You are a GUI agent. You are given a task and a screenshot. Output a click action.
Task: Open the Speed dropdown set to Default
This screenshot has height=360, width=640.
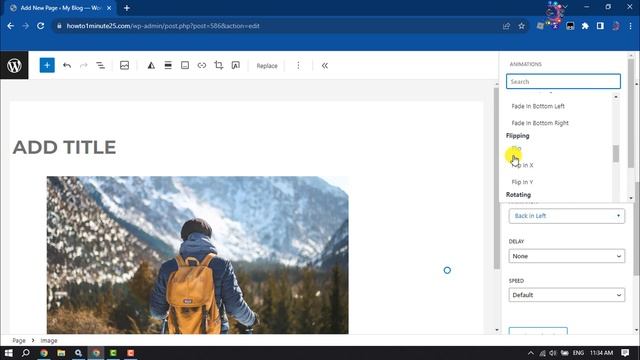pyautogui.click(x=567, y=295)
